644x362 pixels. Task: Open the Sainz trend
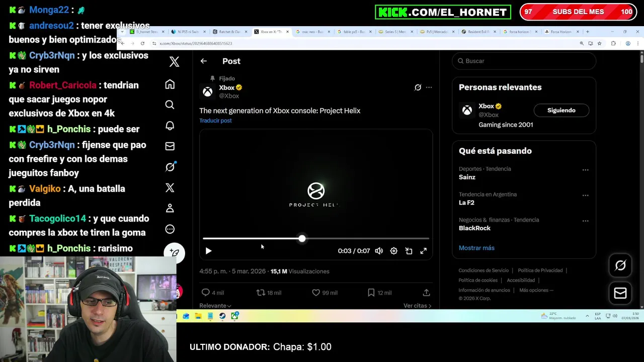pyautogui.click(x=467, y=177)
